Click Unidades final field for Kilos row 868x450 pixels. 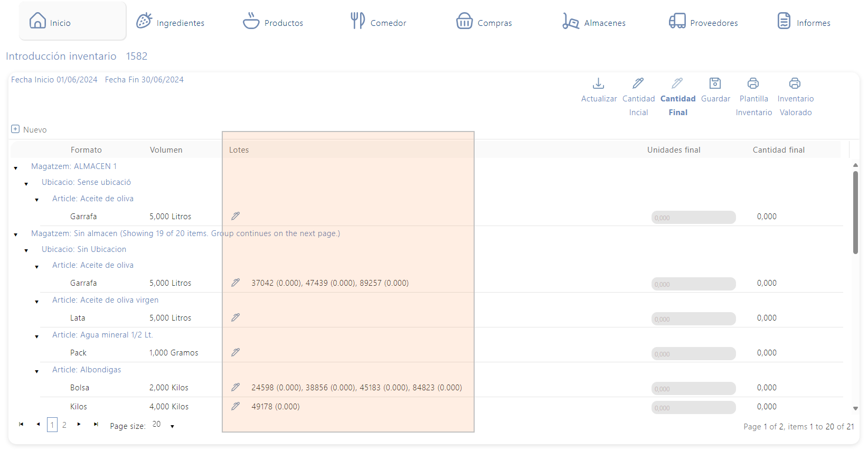point(693,407)
